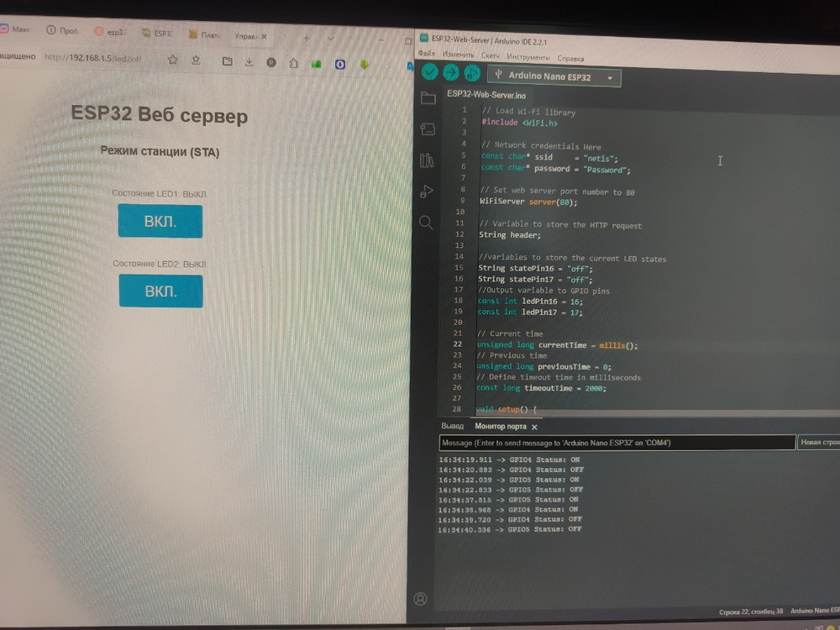Click the serial monitor message input field
This screenshot has width=840, height=630.
pyautogui.click(x=613, y=442)
